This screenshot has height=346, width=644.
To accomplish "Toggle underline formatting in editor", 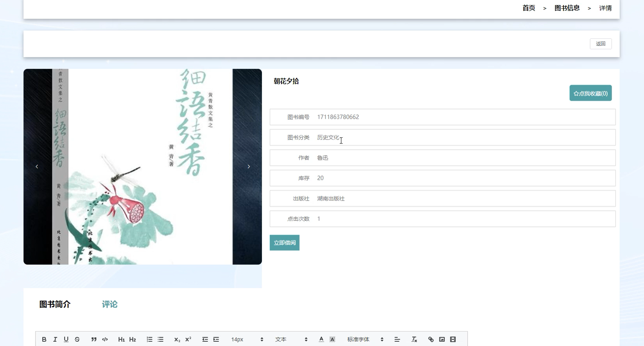I will point(66,339).
